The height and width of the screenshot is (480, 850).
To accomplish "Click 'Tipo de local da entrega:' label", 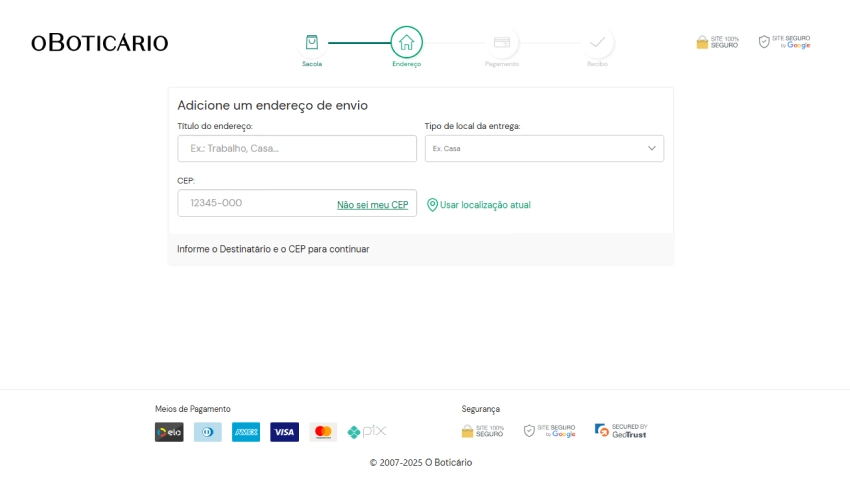I will tap(472, 126).
